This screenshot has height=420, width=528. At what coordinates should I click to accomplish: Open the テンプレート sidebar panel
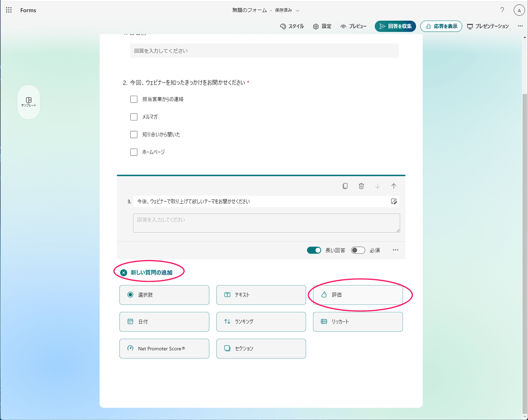[28, 102]
